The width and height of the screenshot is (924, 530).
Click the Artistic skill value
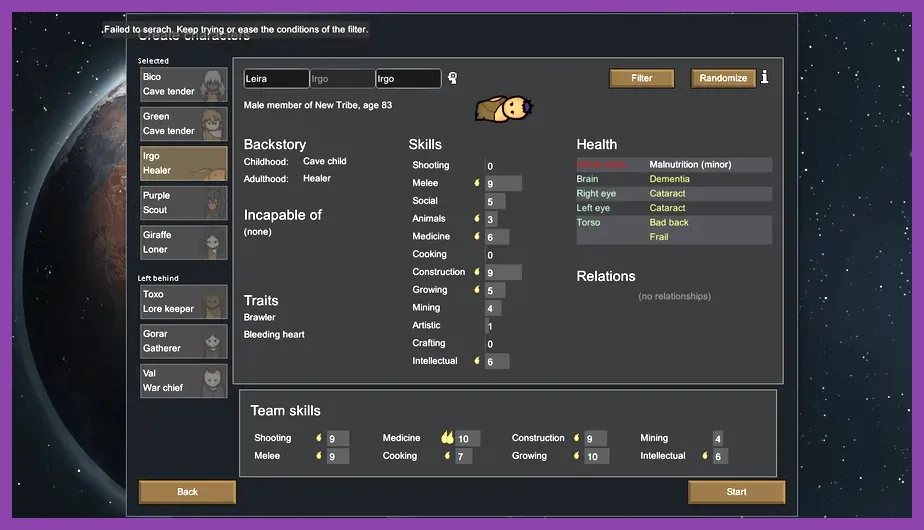coord(490,326)
